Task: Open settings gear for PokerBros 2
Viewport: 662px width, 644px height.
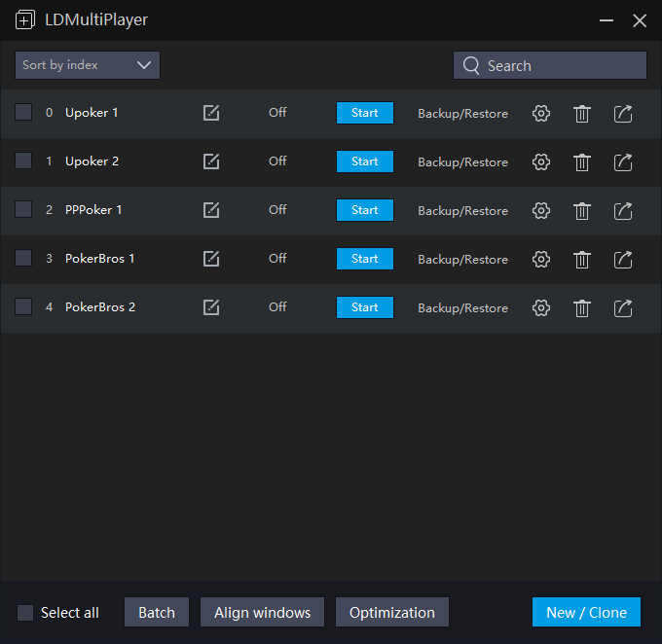Action: [541, 307]
